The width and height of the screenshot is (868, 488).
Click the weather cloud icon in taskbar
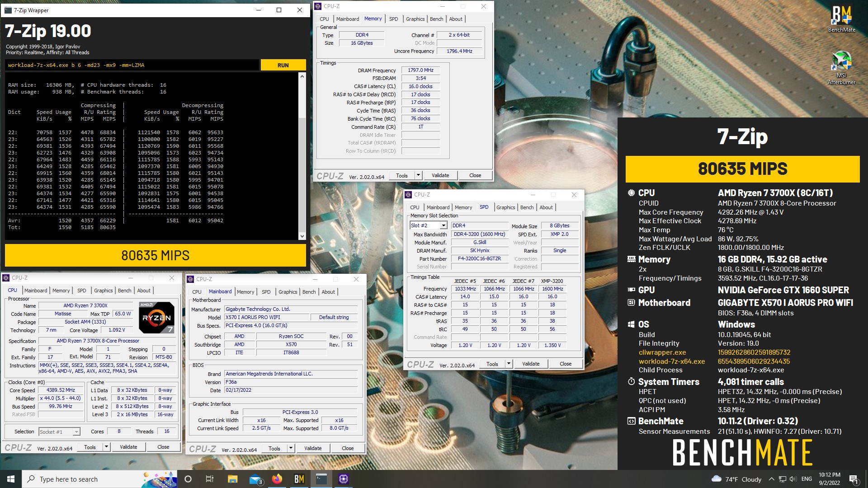(x=717, y=479)
